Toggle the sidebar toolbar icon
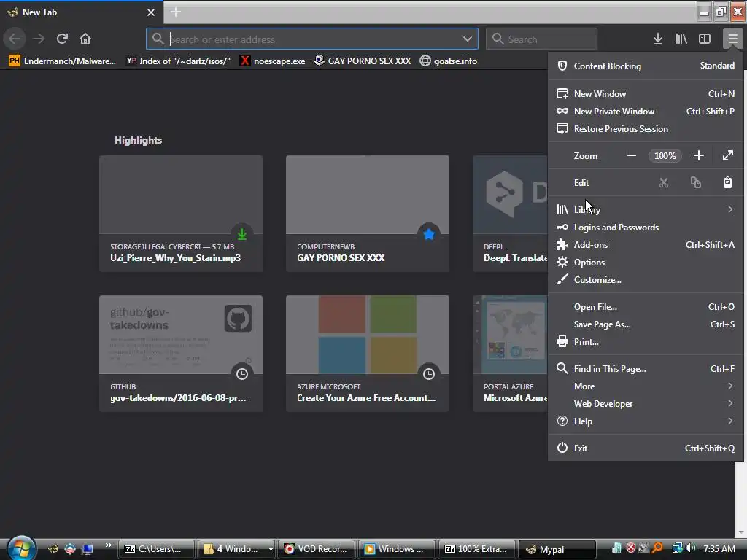The width and height of the screenshot is (747, 560). pos(705,39)
